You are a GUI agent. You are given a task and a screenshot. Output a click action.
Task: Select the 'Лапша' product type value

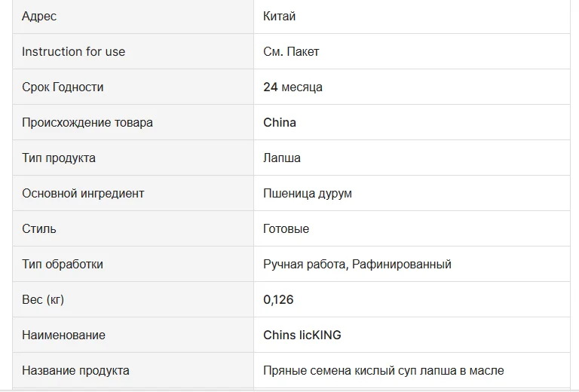[x=282, y=158]
